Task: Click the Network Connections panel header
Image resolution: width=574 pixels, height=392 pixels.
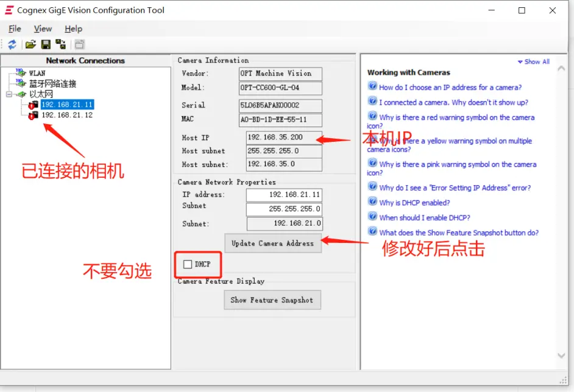Action: pyautogui.click(x=85, y=61)
